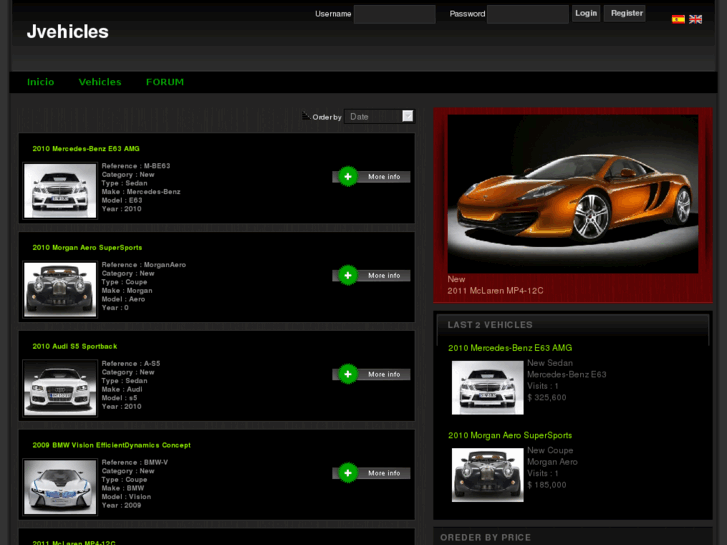Click Morgan thumbnail in Last 2 Vehicles
The width and height of the screenshot is (727, 545).
(488, 475)
